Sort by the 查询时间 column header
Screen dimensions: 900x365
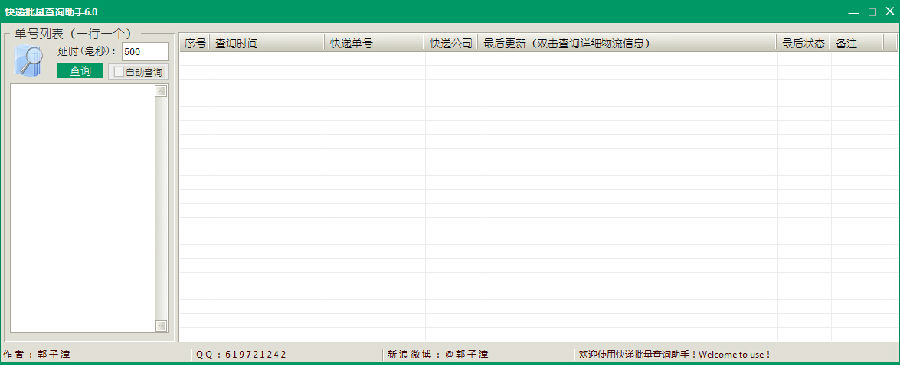[x=267, y=43]
